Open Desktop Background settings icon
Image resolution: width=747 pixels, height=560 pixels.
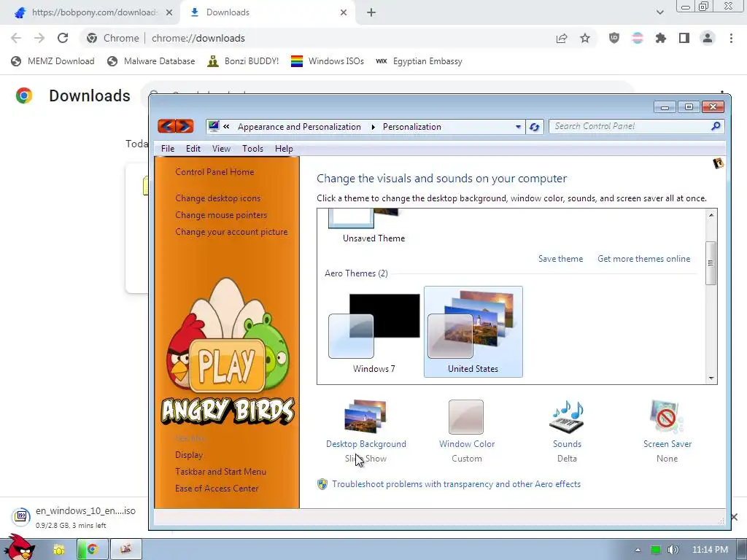[366, 417]
